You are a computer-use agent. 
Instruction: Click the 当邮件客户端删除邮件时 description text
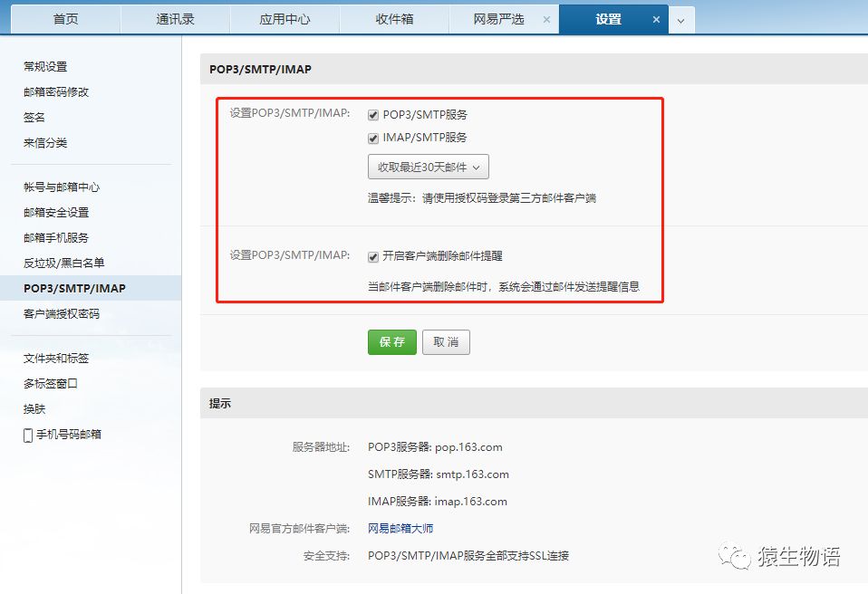pos(503,286)
